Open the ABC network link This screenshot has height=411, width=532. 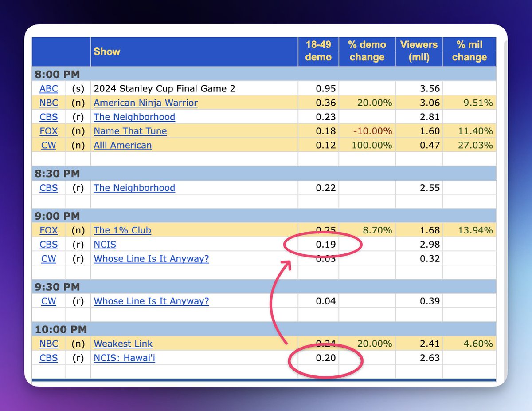coord(49,89)
